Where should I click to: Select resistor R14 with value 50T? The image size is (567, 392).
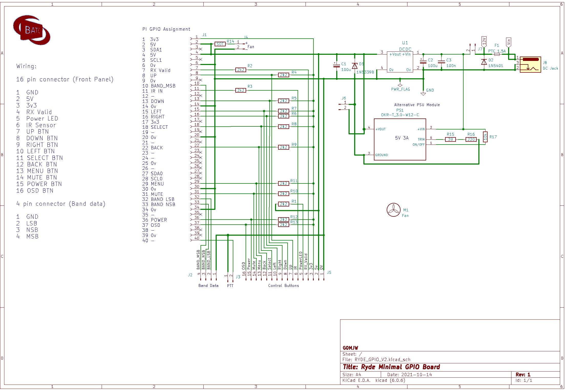(x=220, y=44)
